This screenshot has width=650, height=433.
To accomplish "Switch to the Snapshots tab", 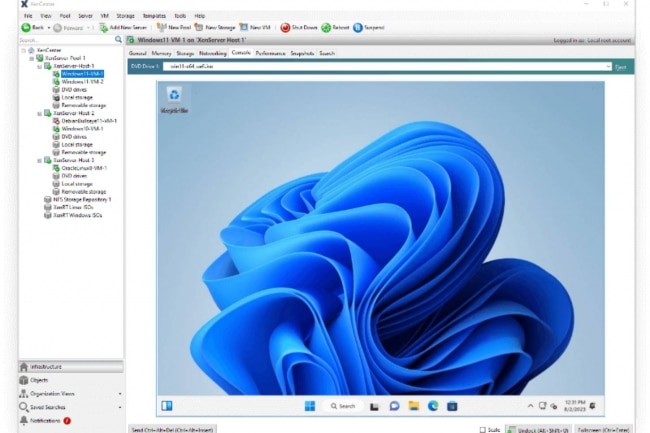I will coord(302,53).
